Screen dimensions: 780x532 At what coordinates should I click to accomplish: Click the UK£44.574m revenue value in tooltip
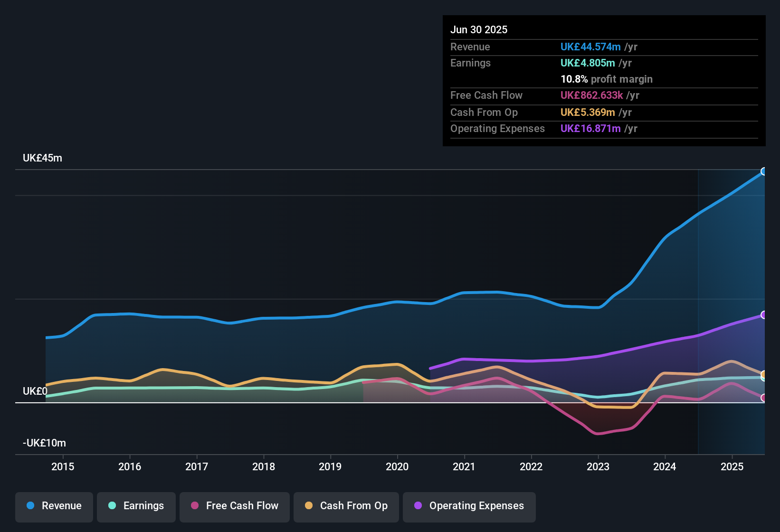590,47
